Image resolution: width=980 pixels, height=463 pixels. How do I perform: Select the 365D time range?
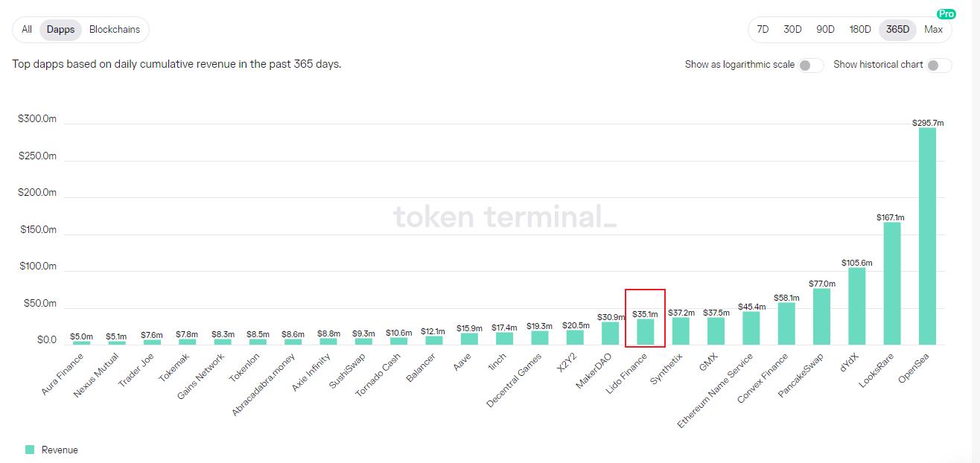tap(897, 30)
